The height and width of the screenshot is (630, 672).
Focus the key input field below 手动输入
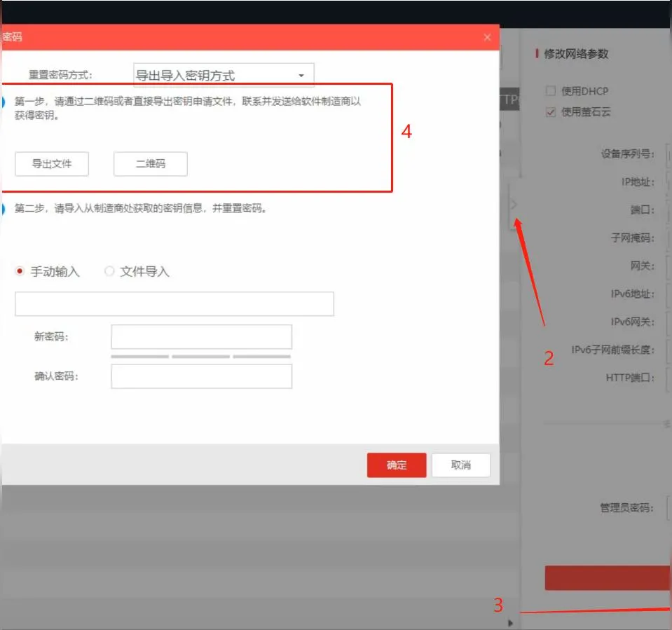pyautogui.click(x=174, y=304)
